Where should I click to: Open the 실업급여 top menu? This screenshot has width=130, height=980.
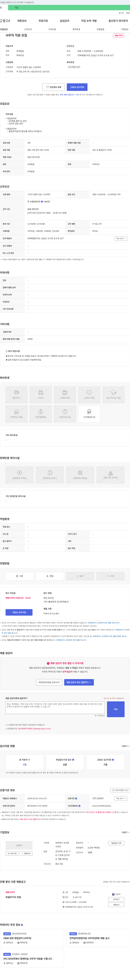(64, 21)
